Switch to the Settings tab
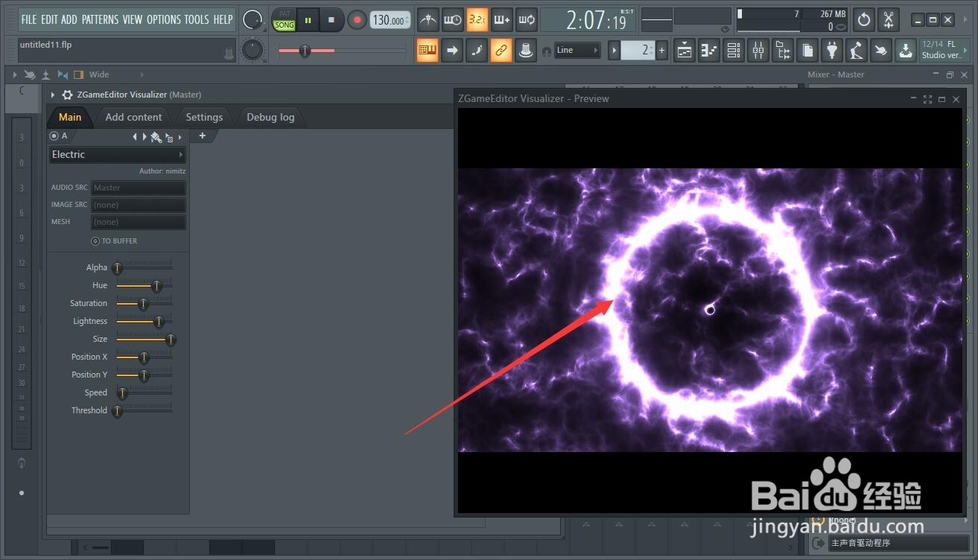 pyautogui.click(x=204, y=117)
